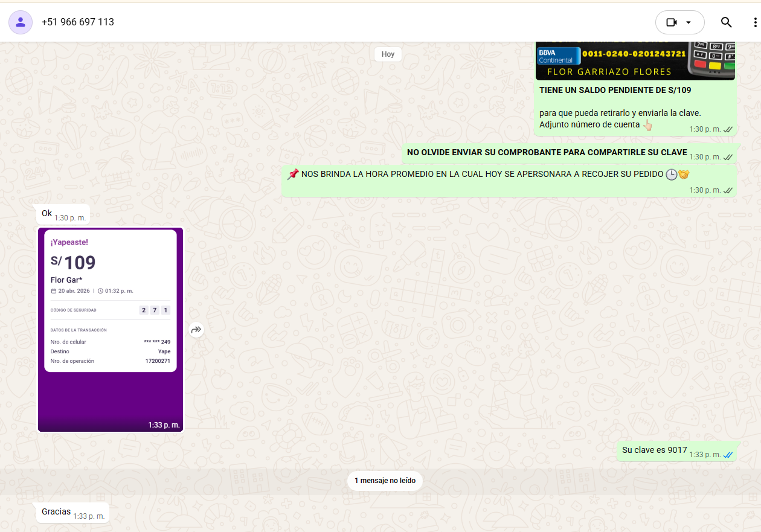Start a video call with camera icon
The height and width of the screenshot is (532, 761).
(x=671, y=22)
